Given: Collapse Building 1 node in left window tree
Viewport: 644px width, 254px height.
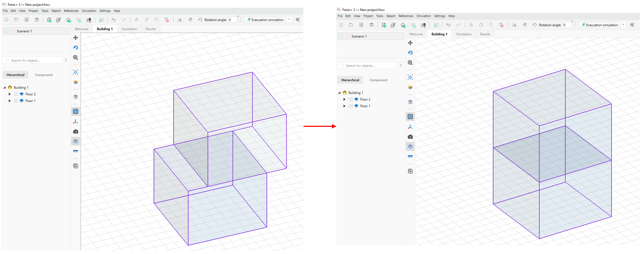Looking at the screenshot, I should [4, 88].
